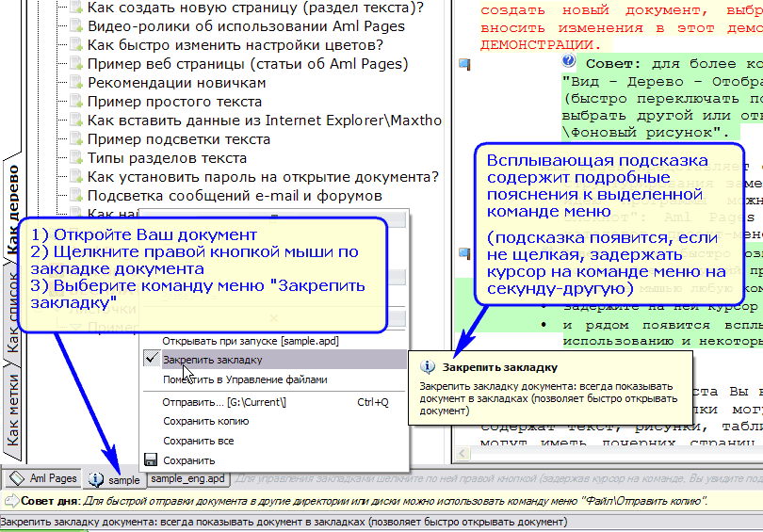The image size is (763, 532).
Task: Click page icon beside 'Типы разделов текста'
Action: click(x=76, y=157)
